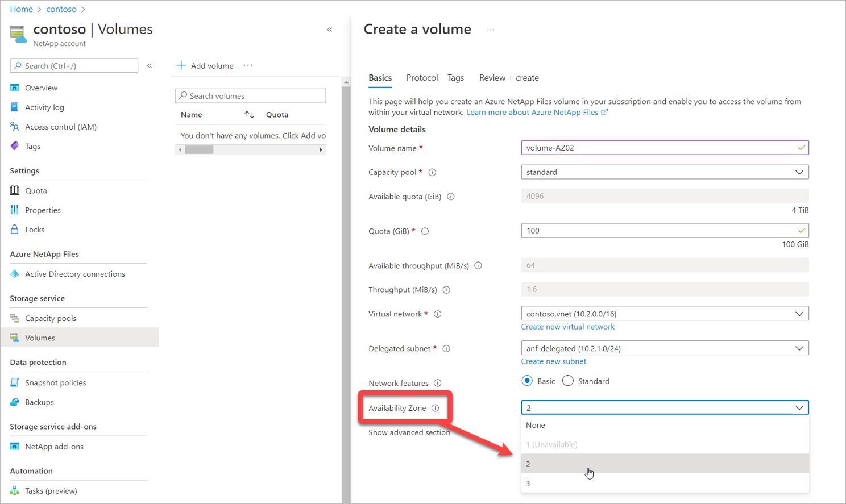Open Tasks (preview) under Automation
This screenshot has width=846, height=504.
click(51, 491)
